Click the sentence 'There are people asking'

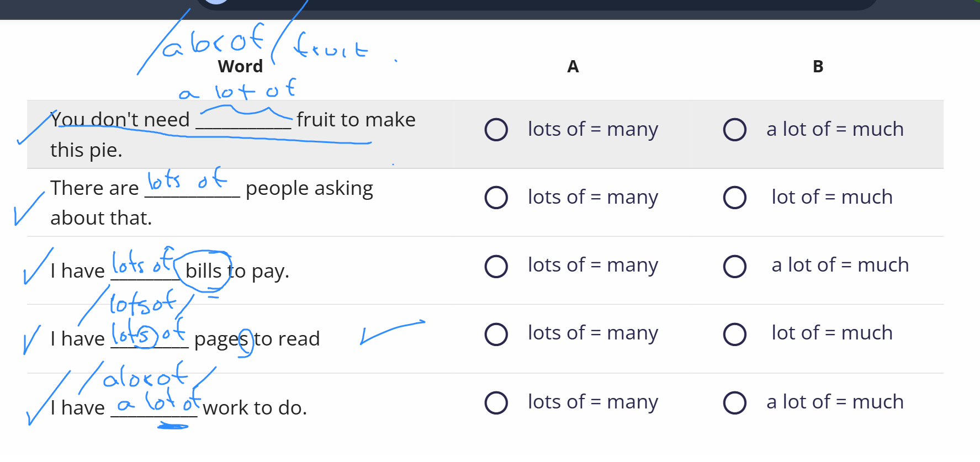[211, 203]
